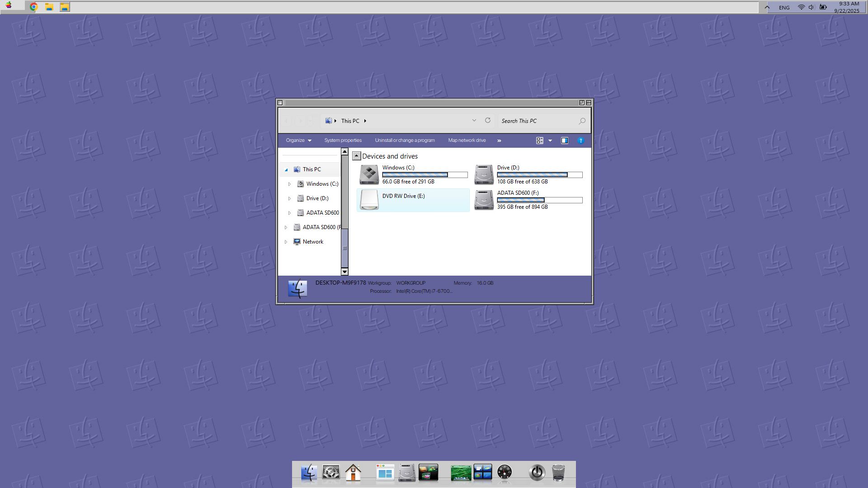Viewport: 868px width, 488px height.
Task: Click the Search This PC field
Action: pos(538,121)
